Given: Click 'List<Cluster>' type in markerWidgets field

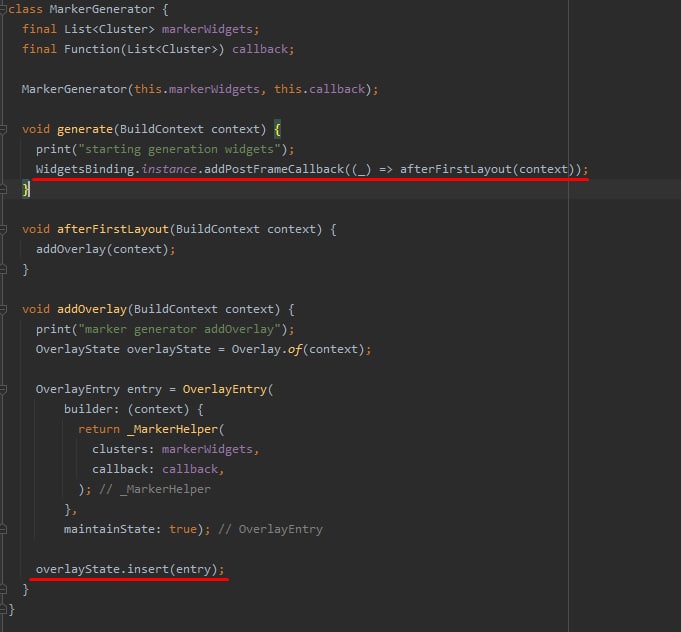Looking at the screenshot, I should (109, 29).
